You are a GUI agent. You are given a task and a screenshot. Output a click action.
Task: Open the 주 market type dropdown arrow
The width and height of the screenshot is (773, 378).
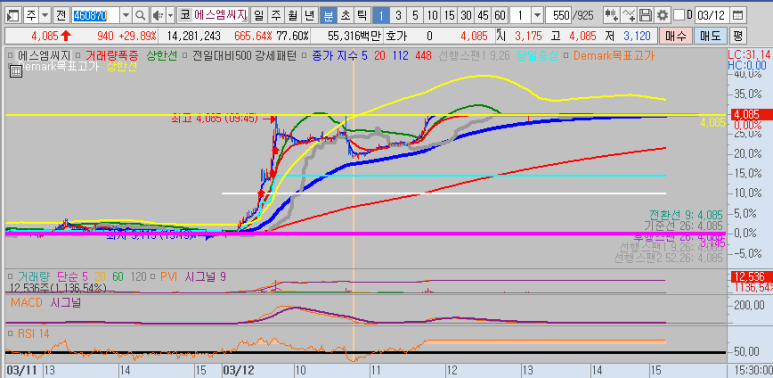[45, 16]
